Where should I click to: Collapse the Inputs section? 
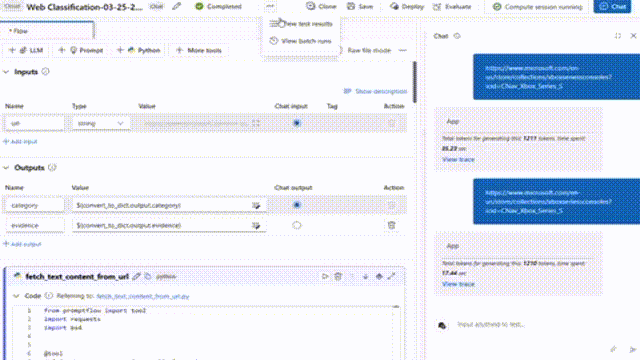(x=6, y=72)
